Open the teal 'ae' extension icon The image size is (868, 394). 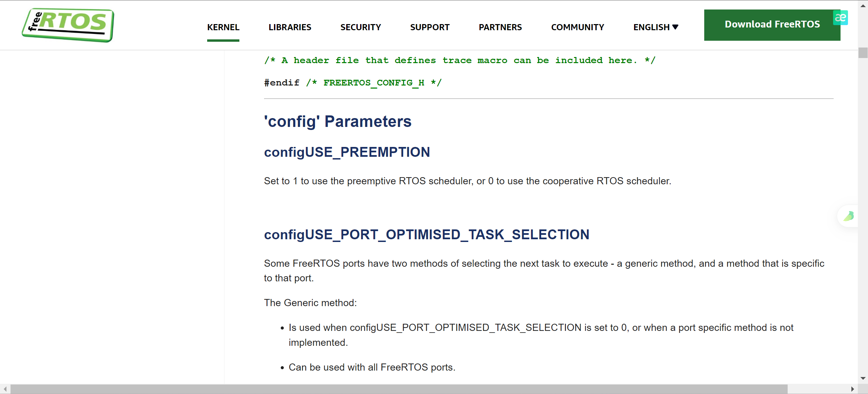click(841, 18)
